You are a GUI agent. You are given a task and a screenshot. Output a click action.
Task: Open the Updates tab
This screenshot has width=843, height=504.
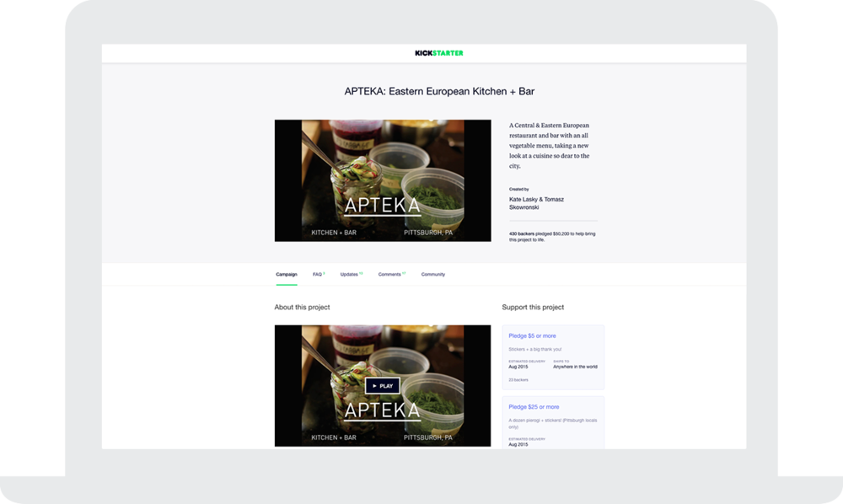[351, 274]
